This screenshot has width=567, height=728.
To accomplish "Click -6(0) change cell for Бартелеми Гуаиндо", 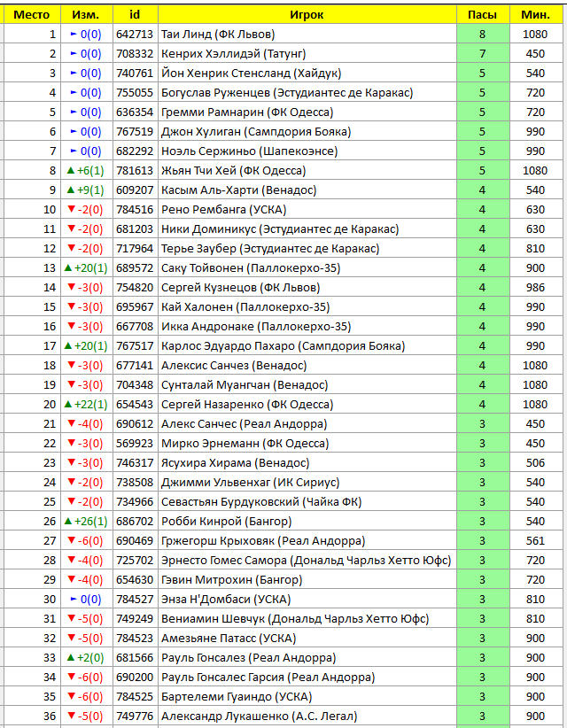I will click(86, 697).
